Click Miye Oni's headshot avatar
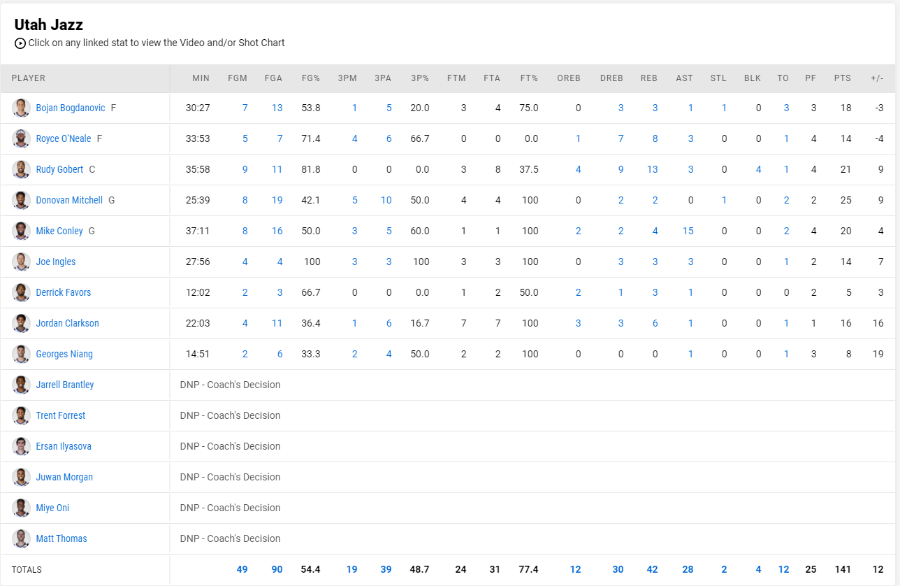 pyautogui.click(x=21, y=507)
